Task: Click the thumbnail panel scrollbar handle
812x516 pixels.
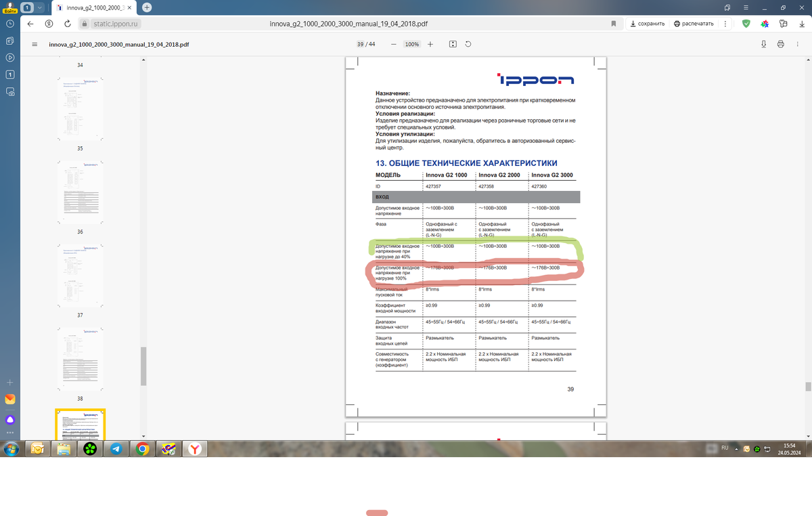Action: click(x=143, y=366)
